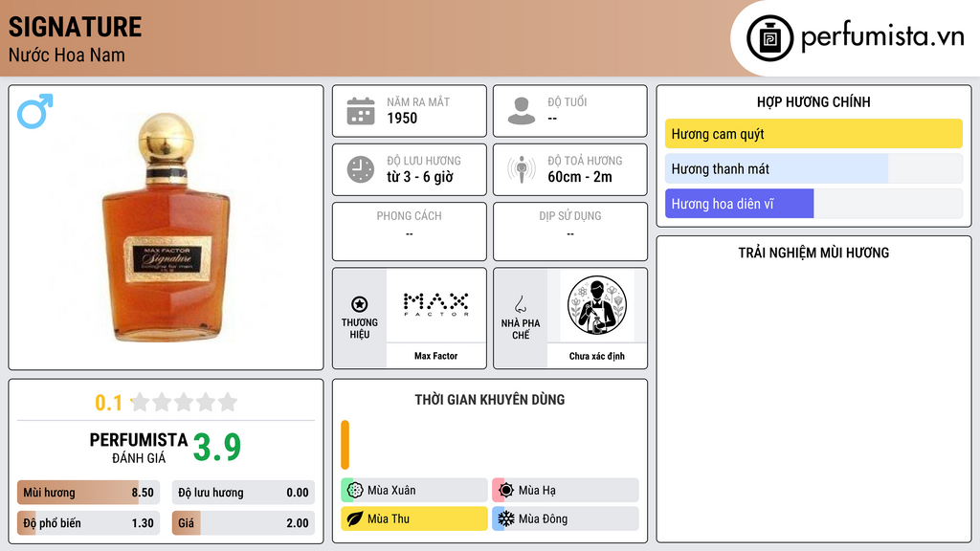Image resolution: width=980 pixels, height=551 pixels.
Task: Click the Nước Hoa Nam subtitle
Action: (67, 55)
